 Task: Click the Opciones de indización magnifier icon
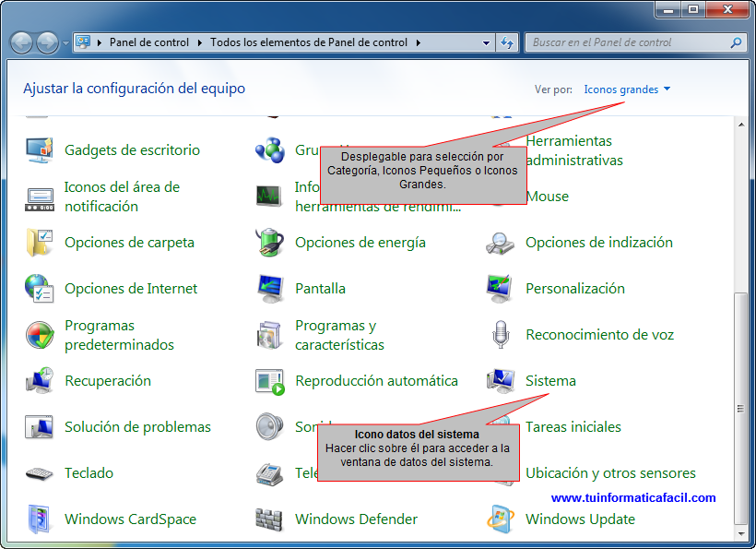(500, 244)
